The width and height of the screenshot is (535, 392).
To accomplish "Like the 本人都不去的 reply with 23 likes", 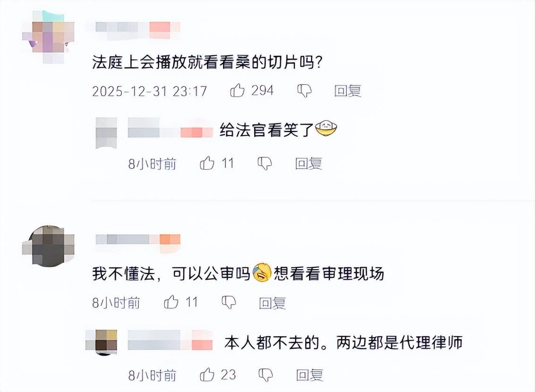I will [207, 375].
